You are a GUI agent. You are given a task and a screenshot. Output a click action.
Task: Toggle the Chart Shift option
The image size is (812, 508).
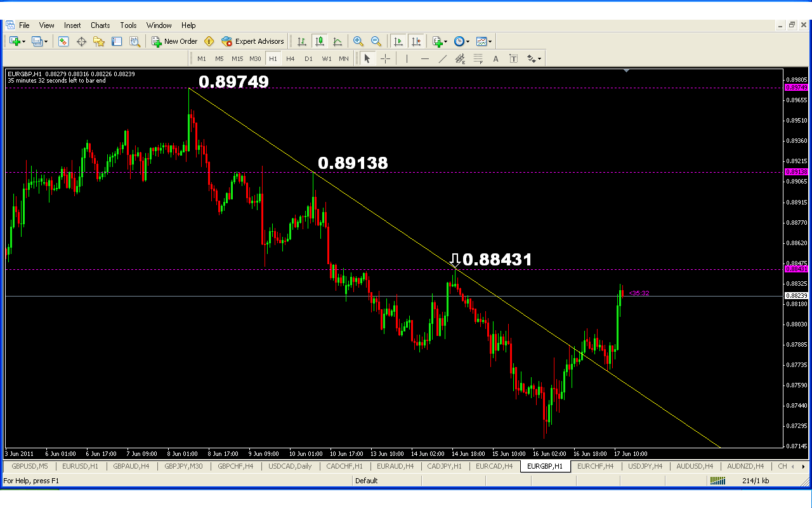point(416,41)
